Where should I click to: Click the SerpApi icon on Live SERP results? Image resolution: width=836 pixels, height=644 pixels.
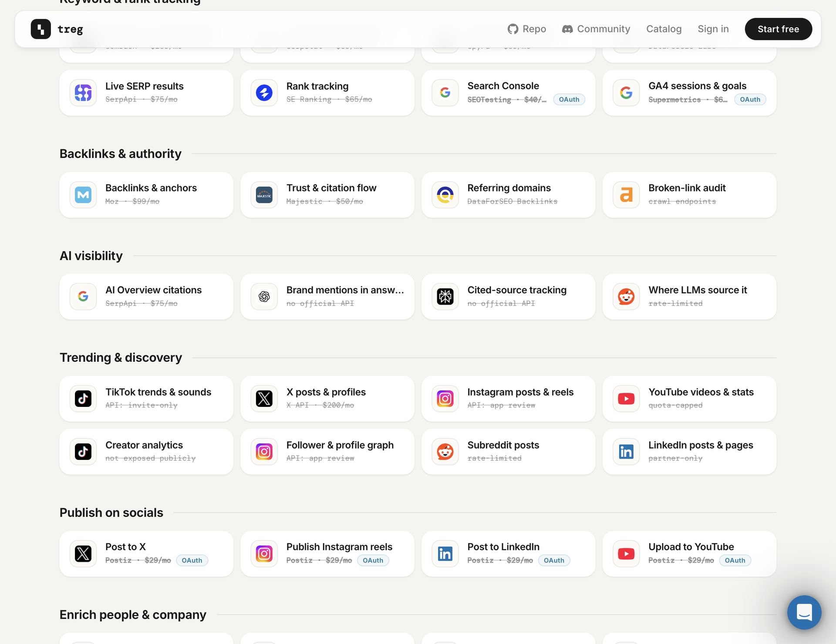point(83,93)
